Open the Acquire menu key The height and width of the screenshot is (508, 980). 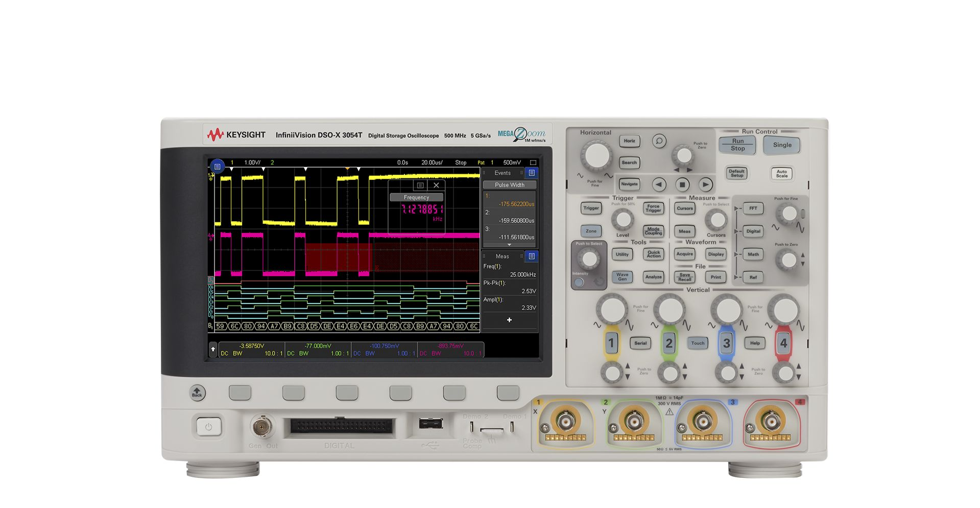point(684,254)
